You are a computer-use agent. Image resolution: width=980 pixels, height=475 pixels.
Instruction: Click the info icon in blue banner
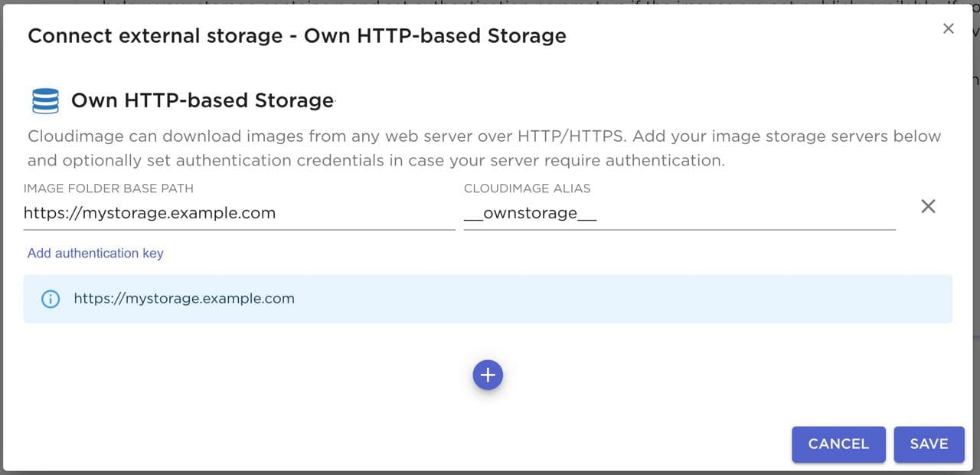click(x=50, y=299)
